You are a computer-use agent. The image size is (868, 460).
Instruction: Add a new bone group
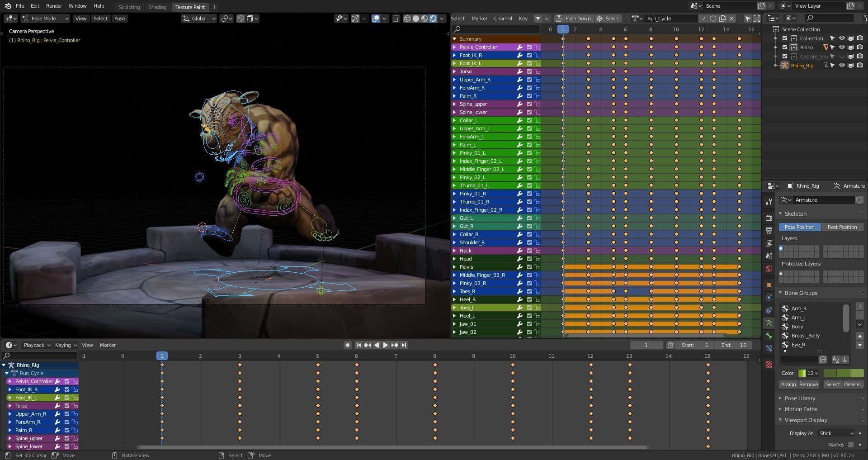click(x=859, y=306)
